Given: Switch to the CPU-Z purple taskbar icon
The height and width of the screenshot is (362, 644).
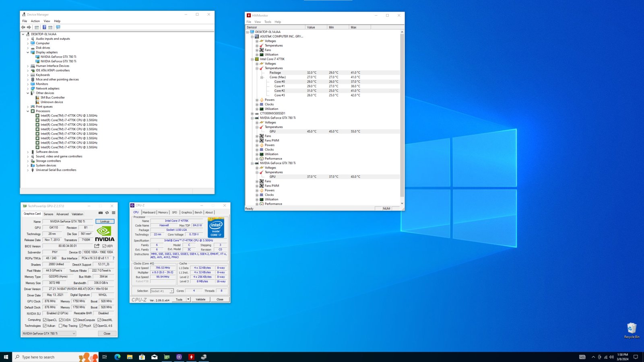Looking at the screenshot, I should [179, 357].
